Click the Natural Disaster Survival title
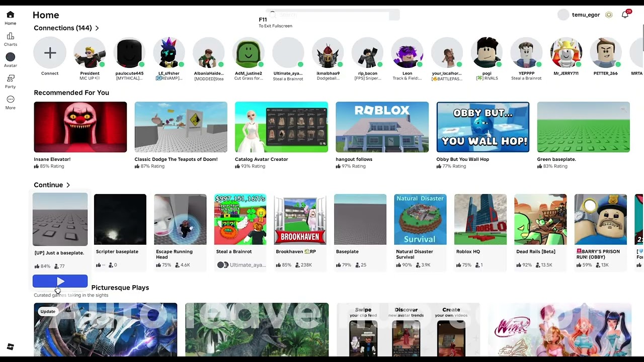This screenshot has height=362, width=644. click(415, 254)
